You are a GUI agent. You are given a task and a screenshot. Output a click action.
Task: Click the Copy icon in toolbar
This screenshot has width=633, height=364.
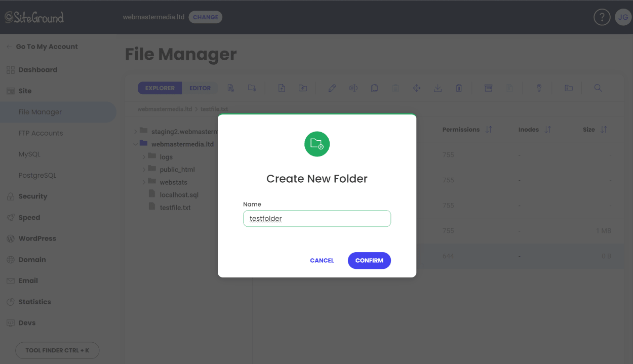[374, 88]
